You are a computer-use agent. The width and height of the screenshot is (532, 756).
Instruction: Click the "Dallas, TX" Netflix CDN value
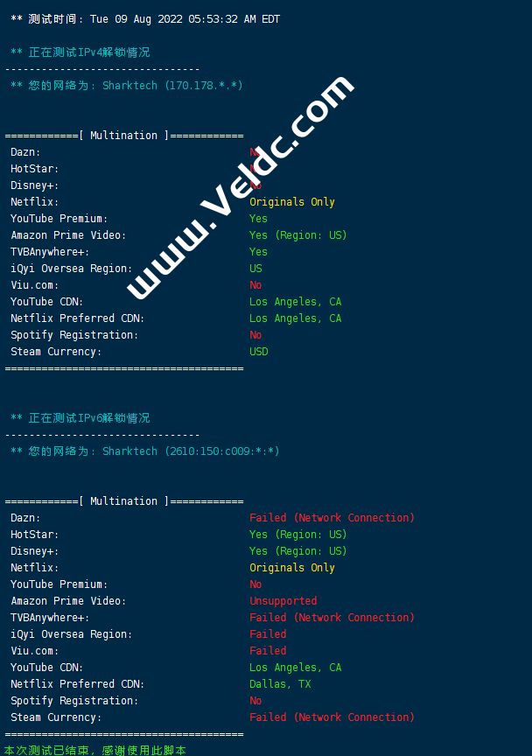tap(280, 684)
